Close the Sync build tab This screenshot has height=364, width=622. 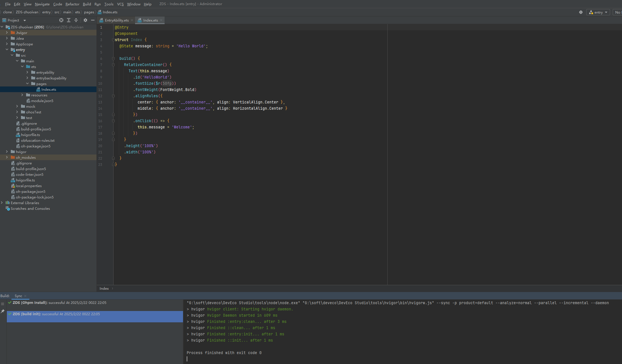(x=25, y=296)
